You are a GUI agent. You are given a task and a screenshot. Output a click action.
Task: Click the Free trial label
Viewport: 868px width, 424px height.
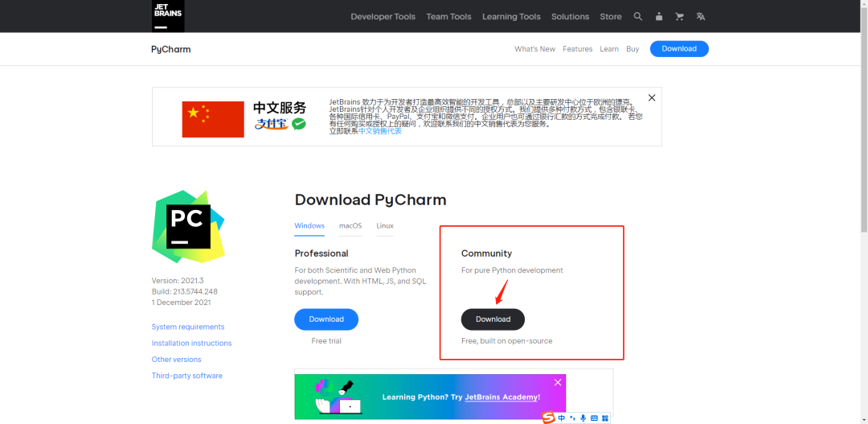pyautogui.click(x=326, y=341)
